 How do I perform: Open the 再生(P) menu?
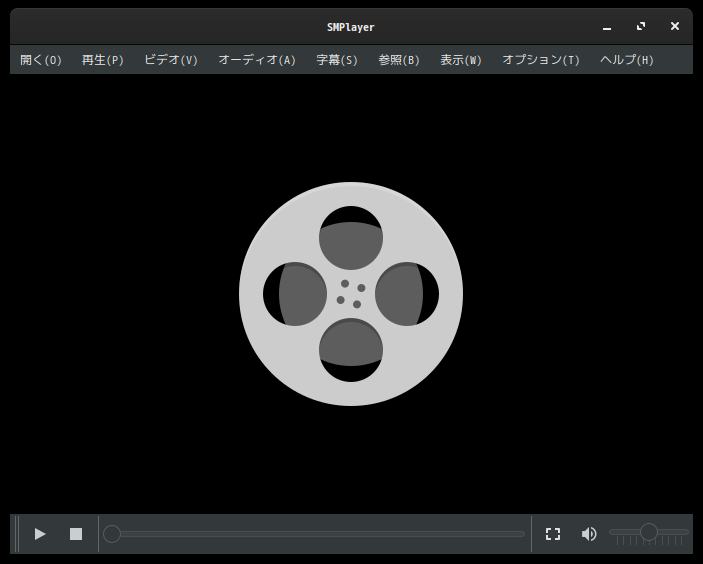point(103,60)
